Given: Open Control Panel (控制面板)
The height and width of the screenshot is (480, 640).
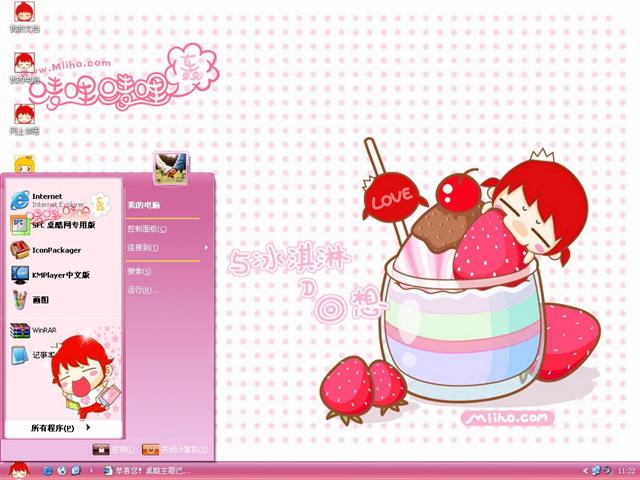Looking at the screenshot, I should tap(147, 229).
